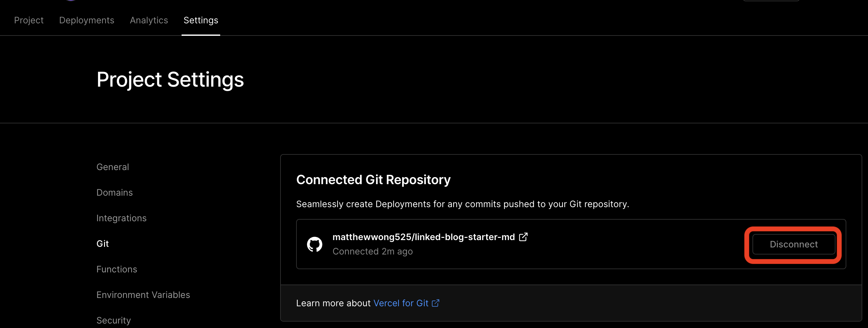Open the Functions settings section
The image size is (868, 328).
pyautogui.click(x=116, y=269)
